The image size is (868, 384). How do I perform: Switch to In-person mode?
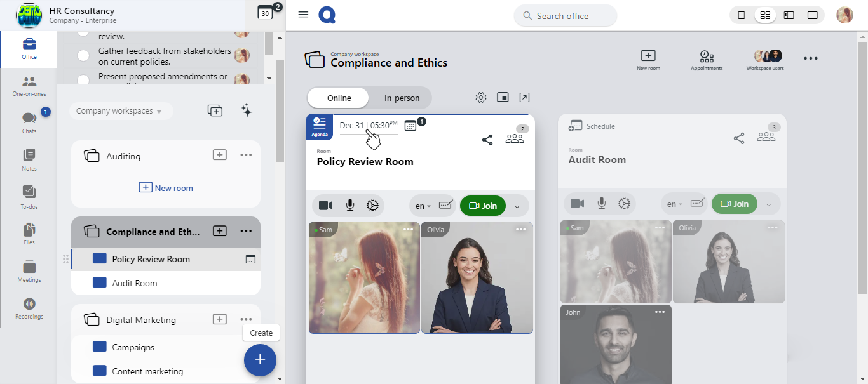click(402, 98)
